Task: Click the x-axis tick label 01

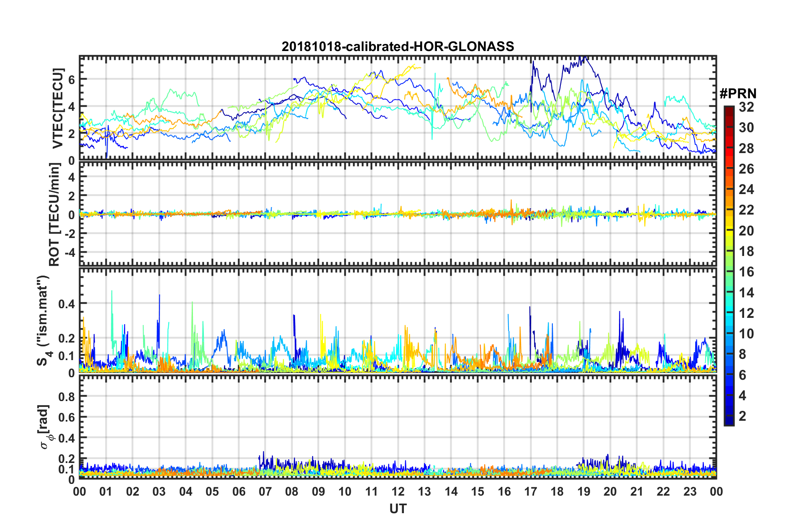Action: click(106, 491)
